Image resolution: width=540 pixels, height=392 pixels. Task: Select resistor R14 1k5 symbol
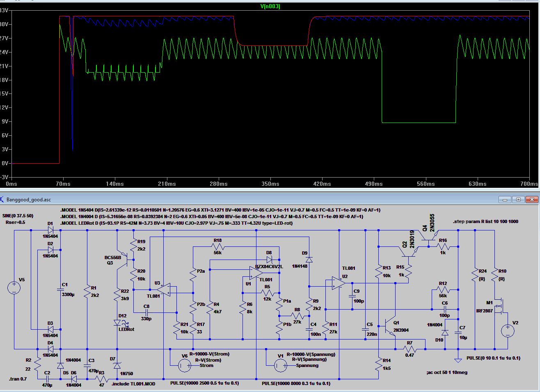(x=378, y=365)
